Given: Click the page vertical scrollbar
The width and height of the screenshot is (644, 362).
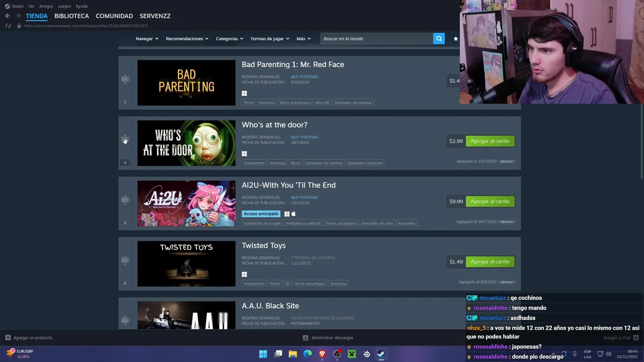Looking at the screenshot, I should point(641,141).
